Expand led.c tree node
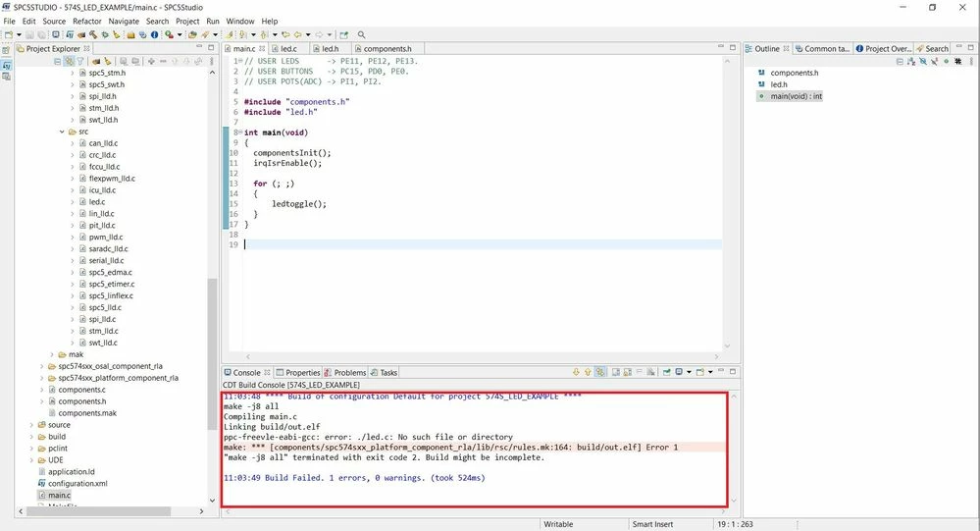The width and height of the screenshot is (980, 531). click(x=72, y=202)
